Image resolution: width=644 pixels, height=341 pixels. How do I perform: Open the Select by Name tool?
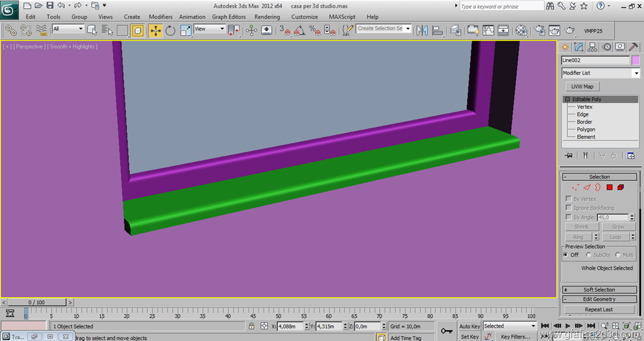pyautogui.click(x=106, y=30)
